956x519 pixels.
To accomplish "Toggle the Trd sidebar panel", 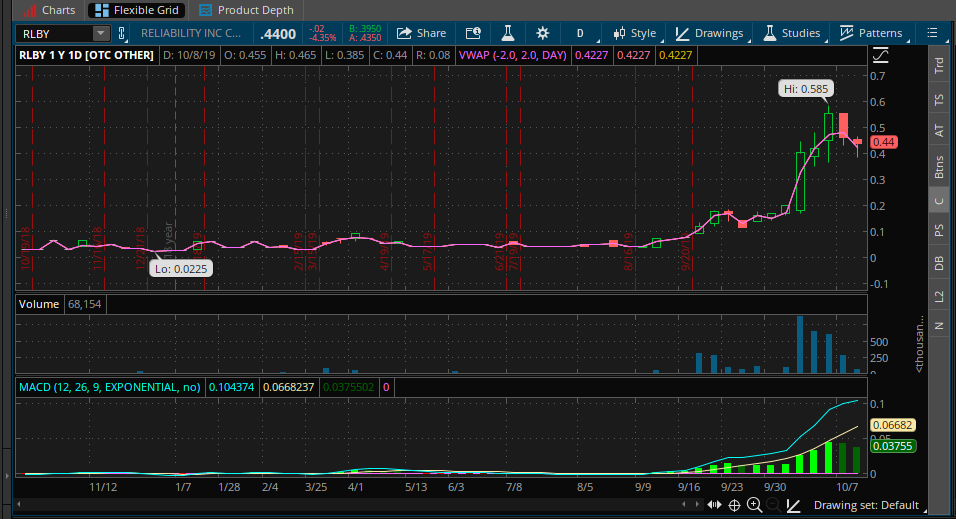I will [x=938, y=65].
